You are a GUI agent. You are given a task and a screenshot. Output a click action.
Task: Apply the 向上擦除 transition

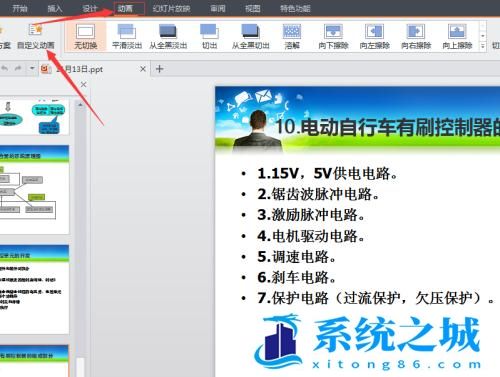point(457,37)
